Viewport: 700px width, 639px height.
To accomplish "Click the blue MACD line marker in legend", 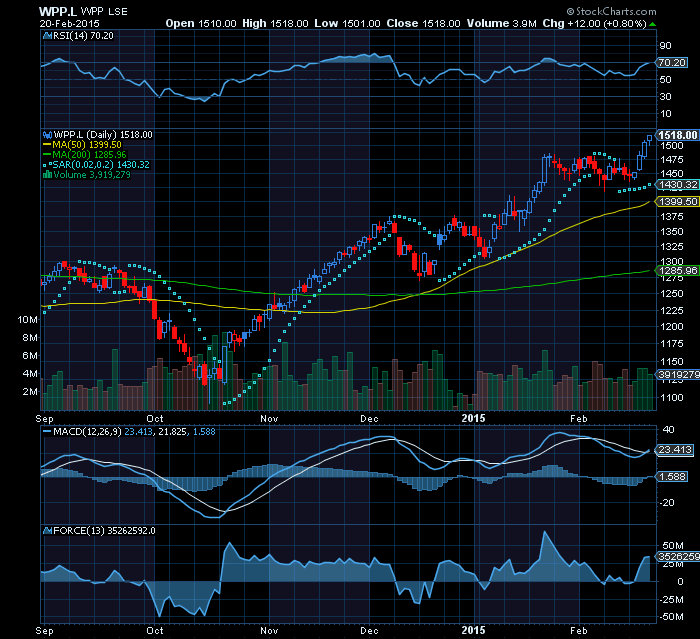I will click(x=47, y=432).
